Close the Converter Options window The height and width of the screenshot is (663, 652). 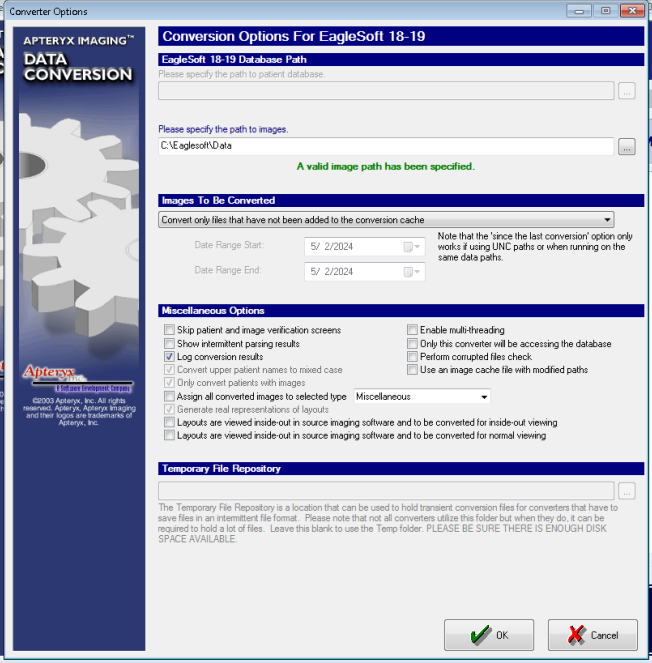(632, 11)
